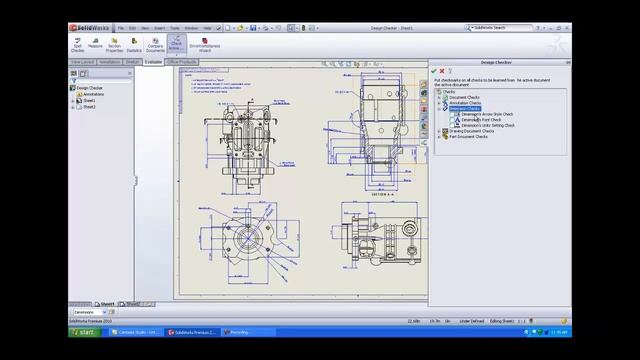Image resolution: width=640 pixels, height=360 pixels.
Task: Click SolidWorks Resources task pane icon
Action: pyautogui.click(x=424, y=84)
